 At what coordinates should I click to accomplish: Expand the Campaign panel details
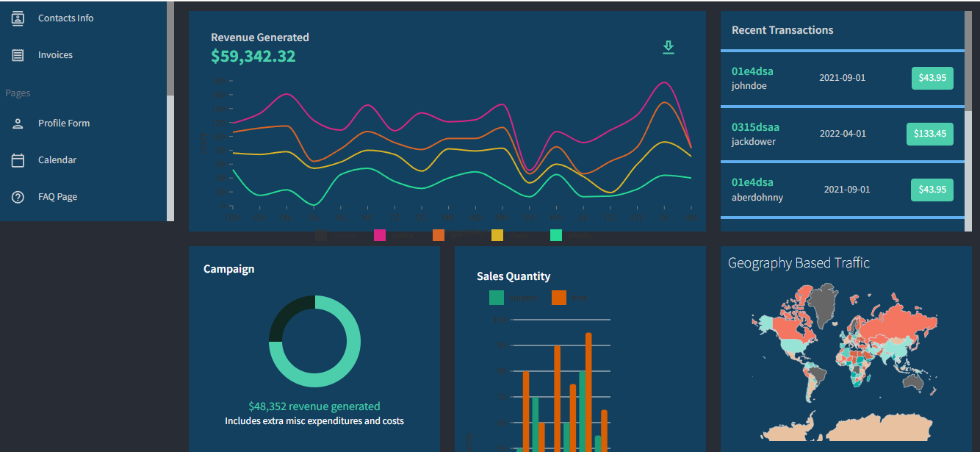tap(228, 268)
